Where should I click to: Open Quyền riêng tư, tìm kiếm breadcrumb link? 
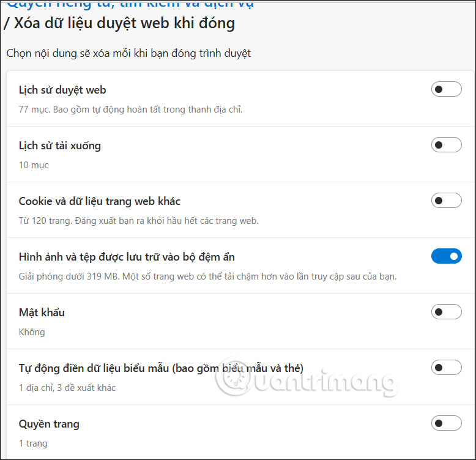click(130, 4)
